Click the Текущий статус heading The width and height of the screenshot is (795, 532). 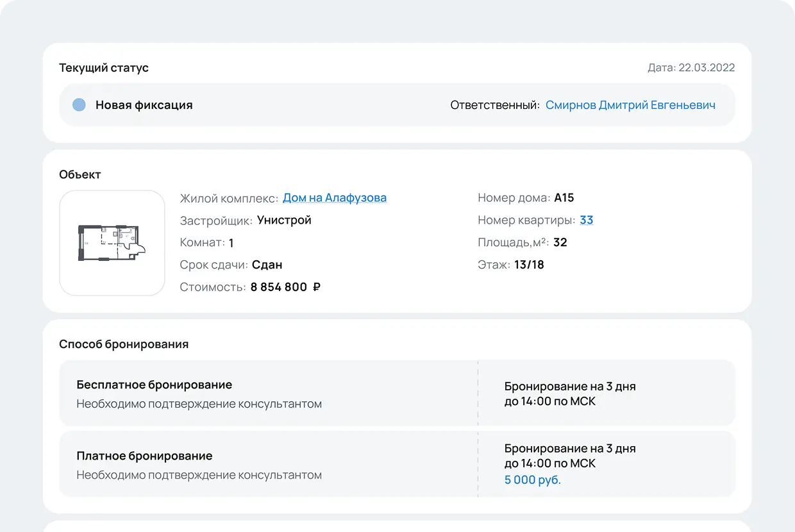[104, 68]
